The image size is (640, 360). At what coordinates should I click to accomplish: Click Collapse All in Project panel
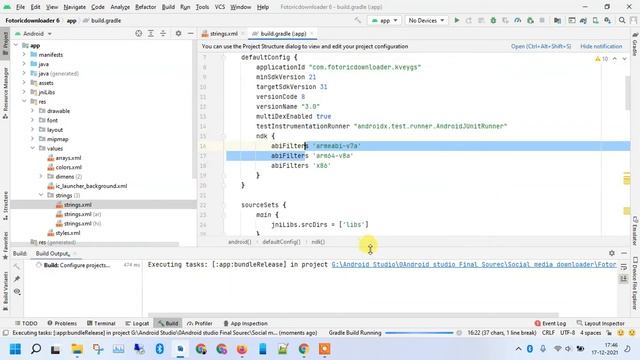(163, 33)
